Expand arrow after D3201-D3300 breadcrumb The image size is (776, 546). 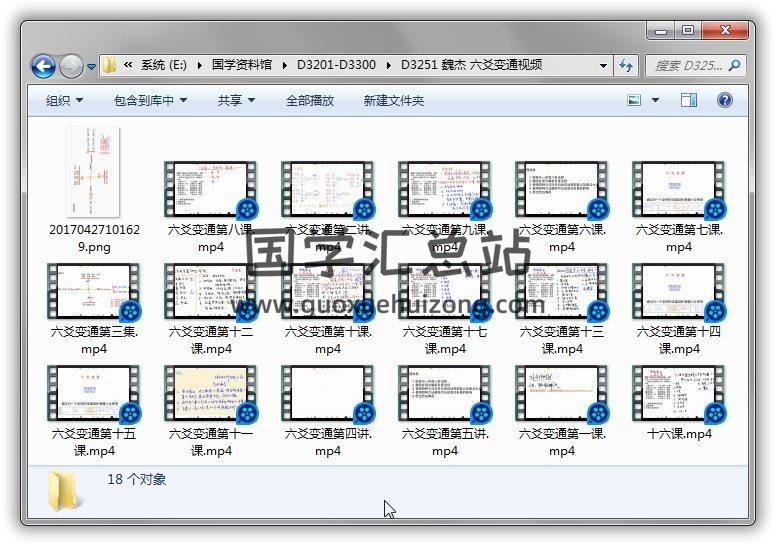[388, 65]
